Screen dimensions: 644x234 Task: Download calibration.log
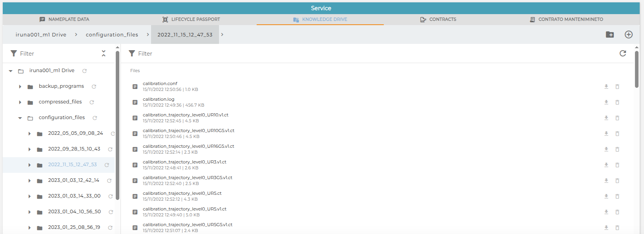pyautogui.click(x=606, y=102)
